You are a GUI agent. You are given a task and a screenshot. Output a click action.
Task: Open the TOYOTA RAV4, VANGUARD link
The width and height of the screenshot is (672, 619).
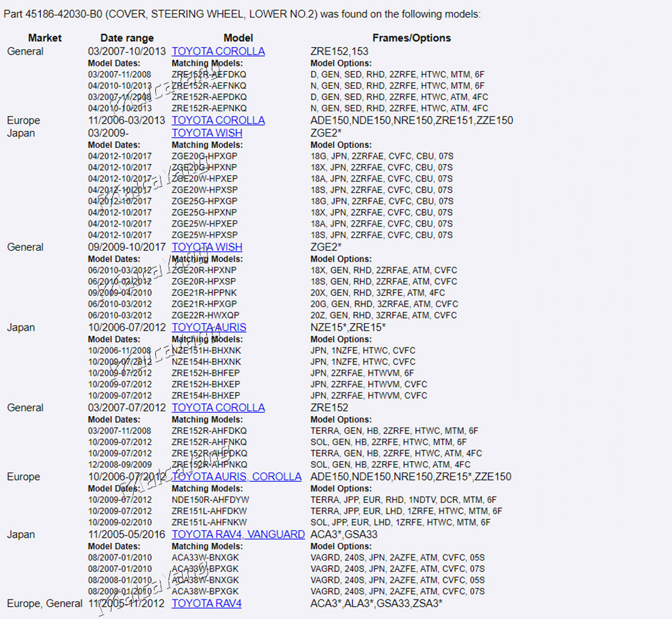click(x=239, y=534)
